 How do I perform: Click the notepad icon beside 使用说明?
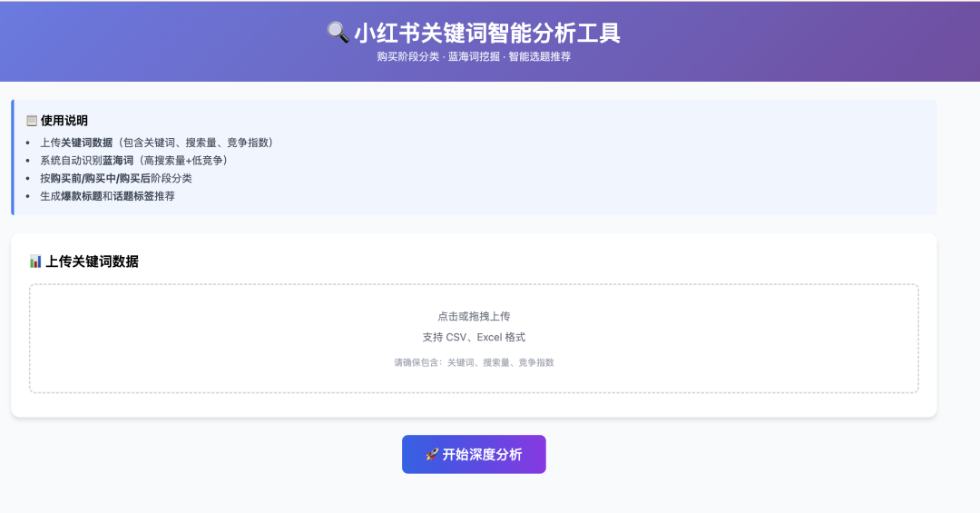coord(32,121)
